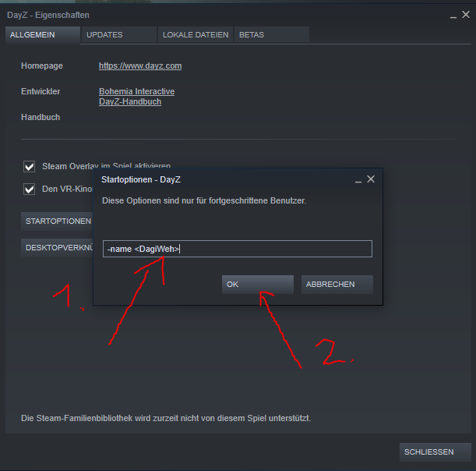476x471 pixels.
Task: Switch to the Allgemein tab
Action: [x=42, y=35]
